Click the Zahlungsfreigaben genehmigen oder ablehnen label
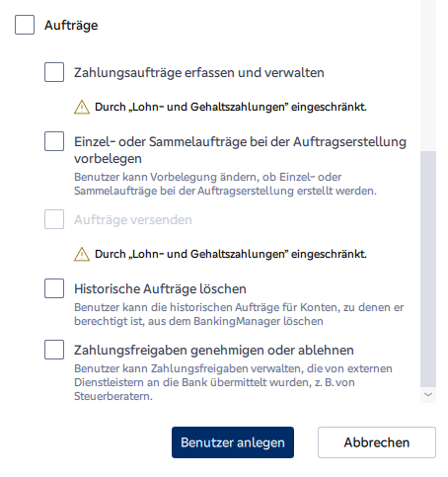Screen dimensions: 448x477 point(214,350)
